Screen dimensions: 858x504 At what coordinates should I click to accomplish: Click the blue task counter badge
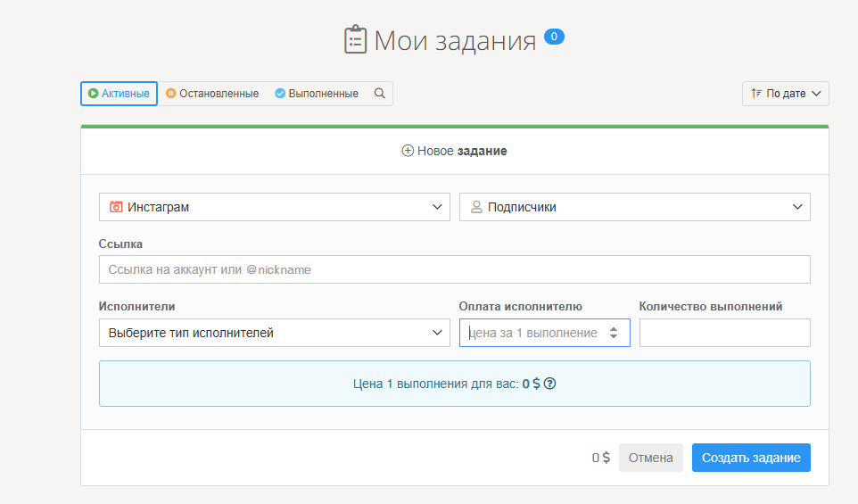pyautogui.click(x=554, y=37)
